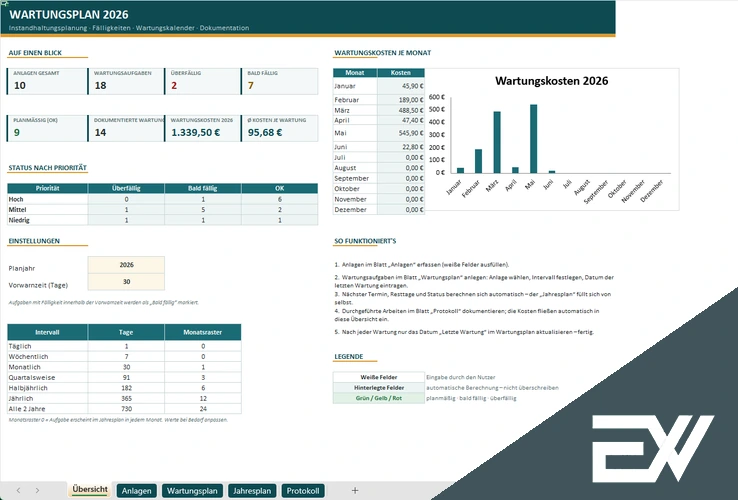This screenshot has width=738, height=500.
Task: Click the Monatsraster column header
Action: coord(202,332)
